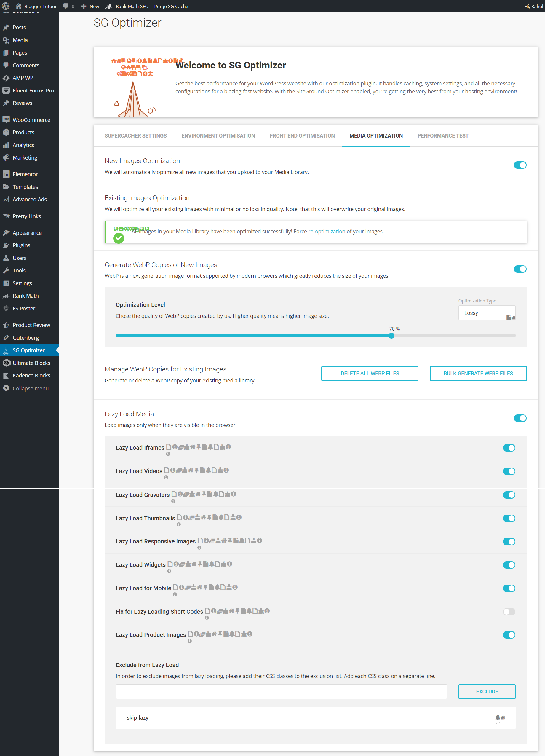
Task: Enable Fix for Lazy Loading Short Codes
Action: click(x=509, y=612)
